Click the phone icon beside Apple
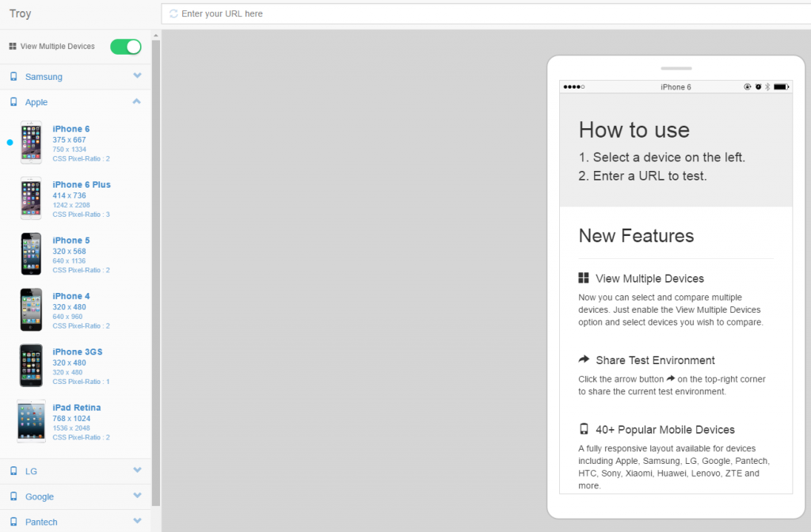The height and width of the screenshot is (532, 811). click(13, 101)
